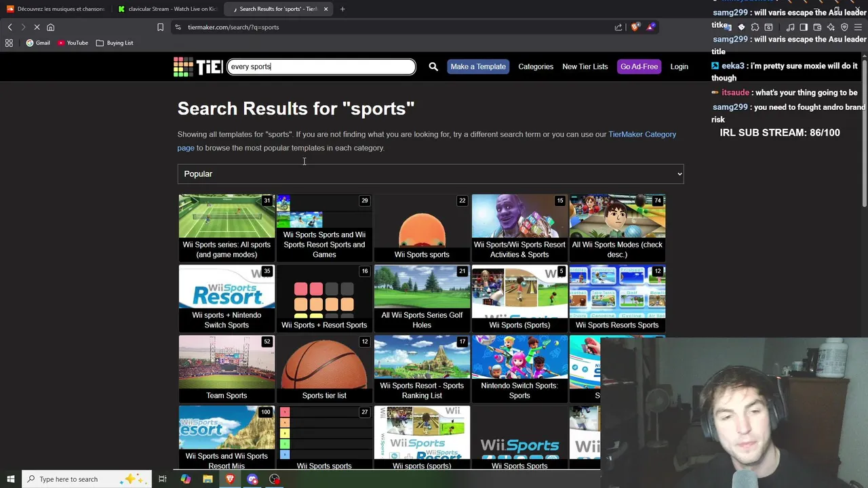Open Brave Shields lion icon

pyautogui.click(x=635, y=27)
